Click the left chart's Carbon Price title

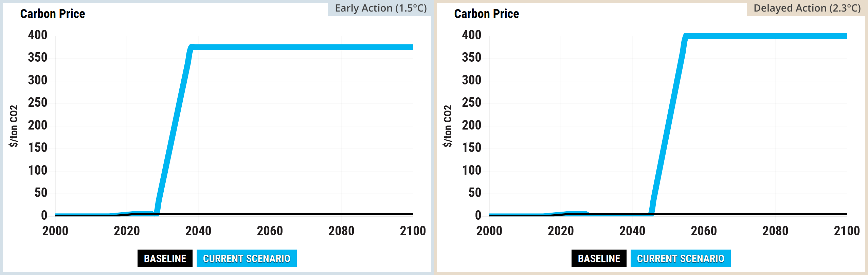pos(53,14)
